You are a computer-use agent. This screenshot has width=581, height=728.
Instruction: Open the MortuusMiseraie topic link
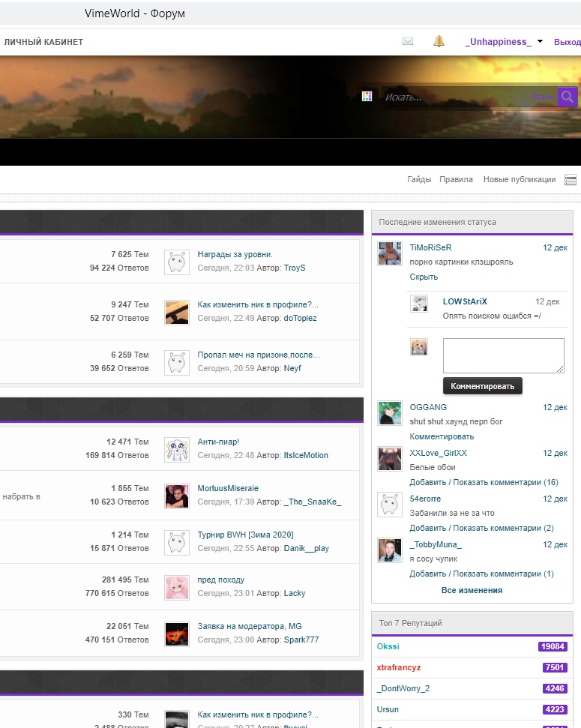click(228, 488)
